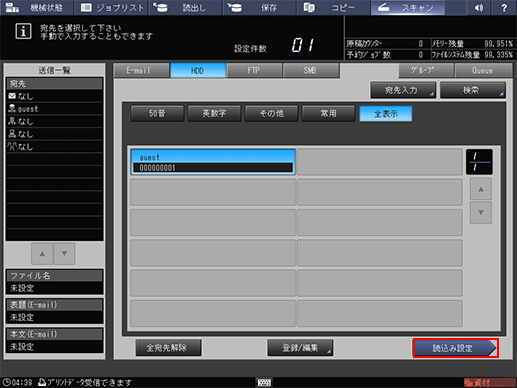Select the guest HDD entry in send list
The height and width of the screenshot is (388, 517).
pos(54,109)
